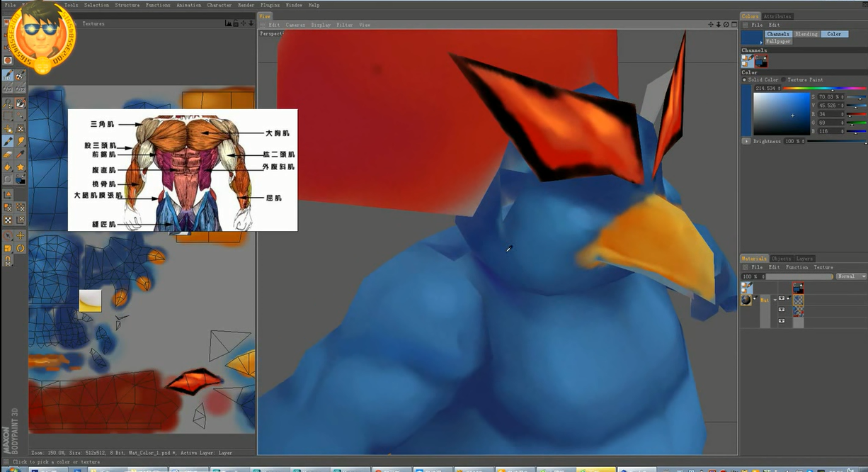Toggle visibility eye of the third gray layer
Viewport: 868px width, 472px height.
point(782,321)
